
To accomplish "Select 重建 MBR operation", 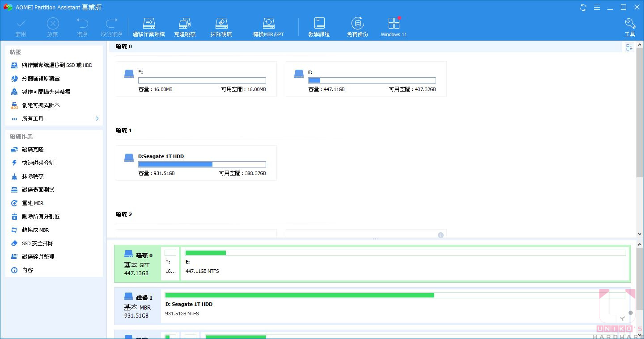I will click(x=54, y=203).
